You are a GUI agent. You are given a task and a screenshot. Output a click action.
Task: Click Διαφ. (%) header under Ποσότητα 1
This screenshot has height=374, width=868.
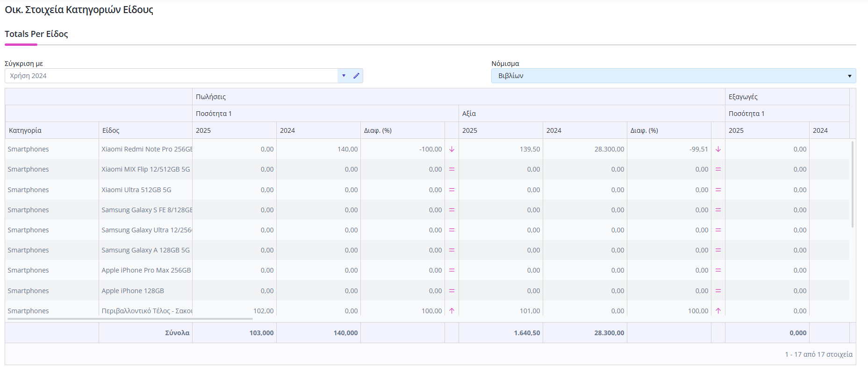402,130
